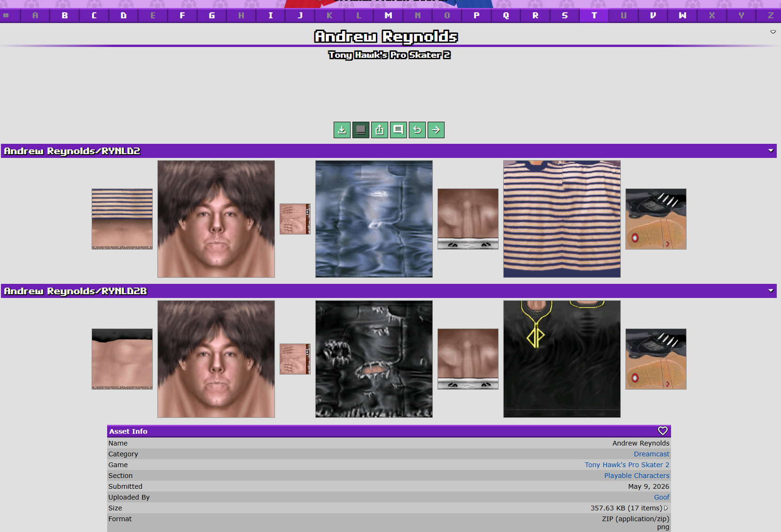Screen dimensions: 781x532
Task: Select letter B in the alphabet bar
Action: click(65, 16)
